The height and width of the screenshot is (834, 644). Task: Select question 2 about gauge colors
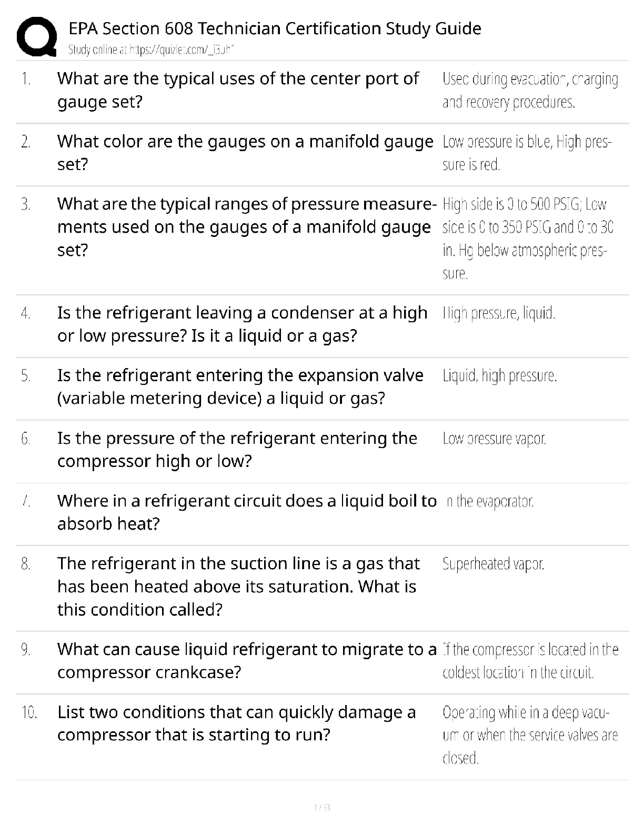(x=245, y=153)
